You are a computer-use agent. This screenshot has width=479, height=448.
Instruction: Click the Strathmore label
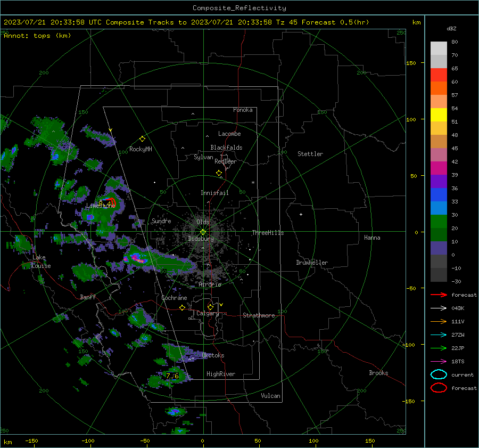click(259, 315)
